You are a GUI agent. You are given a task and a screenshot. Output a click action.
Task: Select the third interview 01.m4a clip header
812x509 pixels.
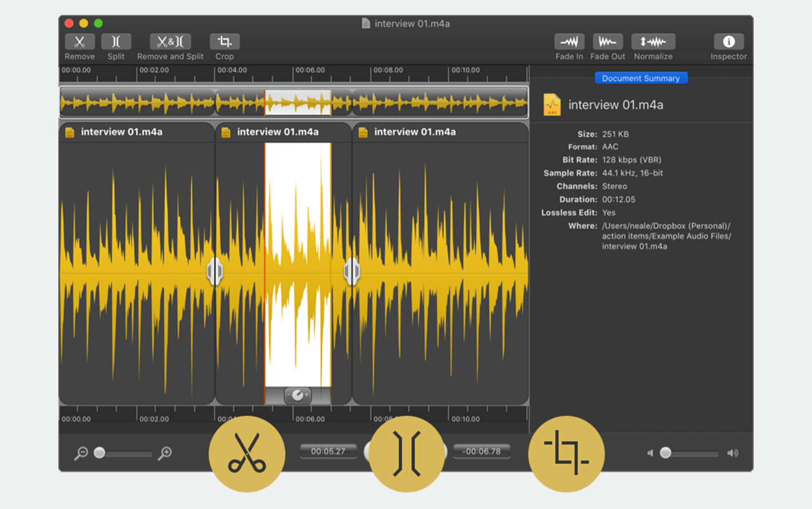pos(440,132)
